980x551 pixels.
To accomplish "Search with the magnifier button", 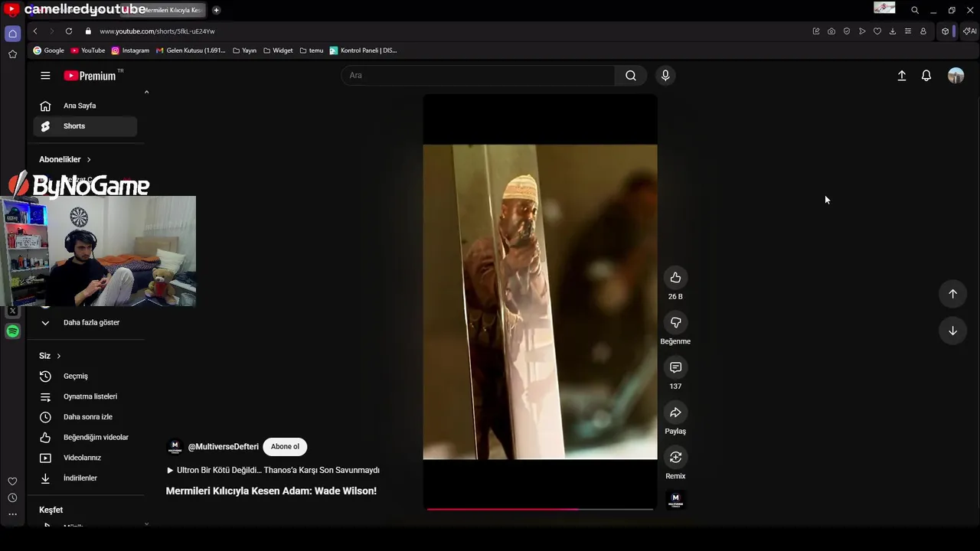I will [631, 76].
